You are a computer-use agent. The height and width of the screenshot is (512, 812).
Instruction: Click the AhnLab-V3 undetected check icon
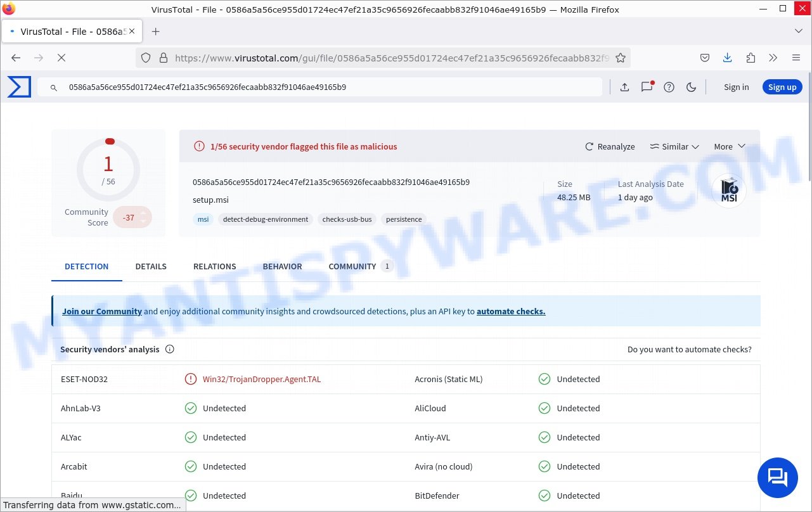[191, 408]
